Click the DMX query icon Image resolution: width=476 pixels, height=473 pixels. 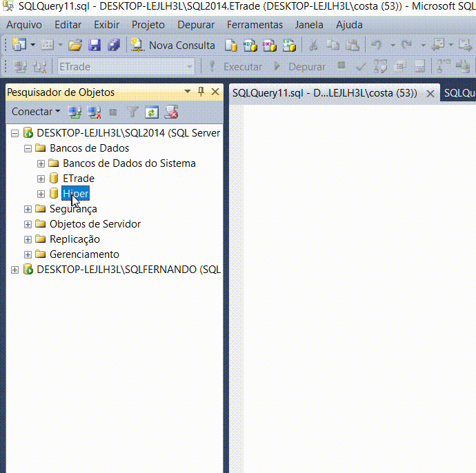[270, 46]
